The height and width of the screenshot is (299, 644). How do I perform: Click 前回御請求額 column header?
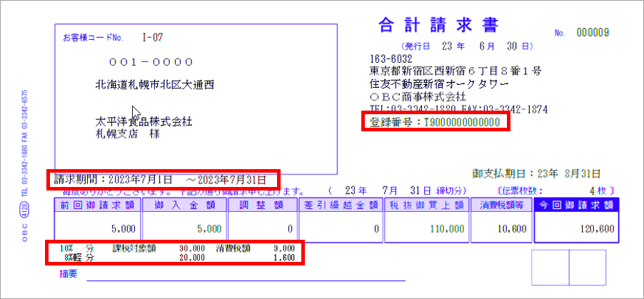[97, 205]
